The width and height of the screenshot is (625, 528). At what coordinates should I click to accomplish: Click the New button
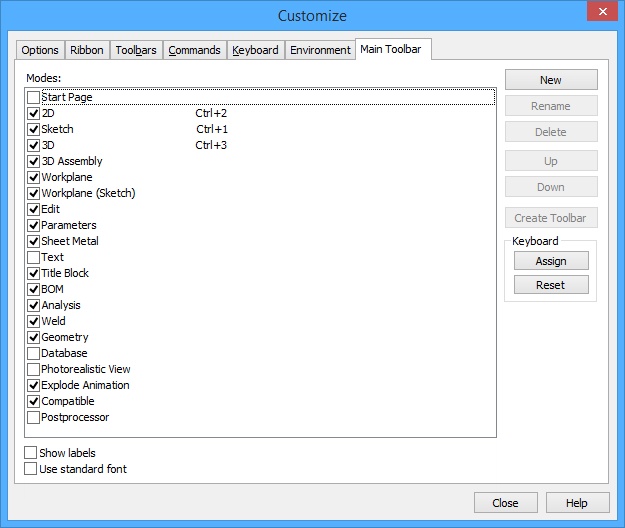pos(551,80)
